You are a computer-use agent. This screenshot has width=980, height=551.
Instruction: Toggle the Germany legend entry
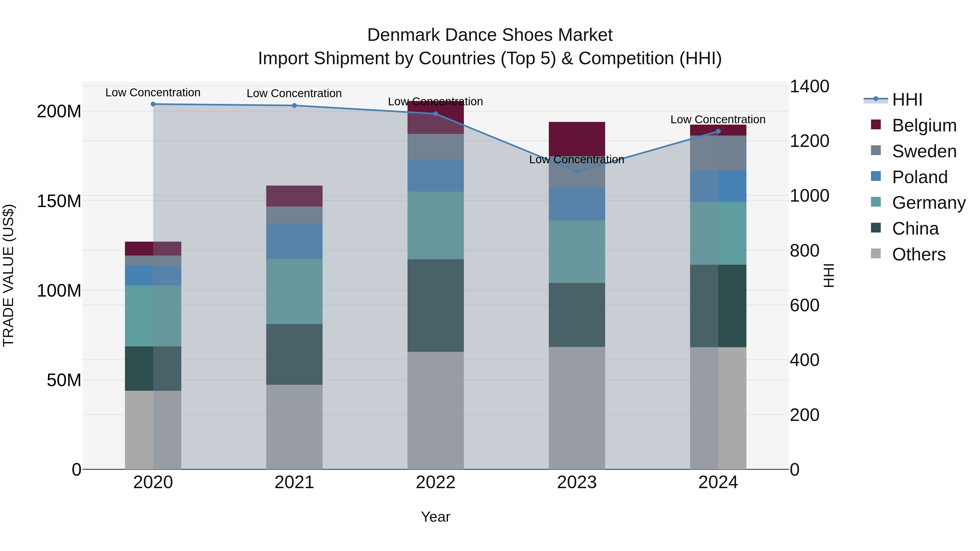pyautogui.click(x=918, y=203)
